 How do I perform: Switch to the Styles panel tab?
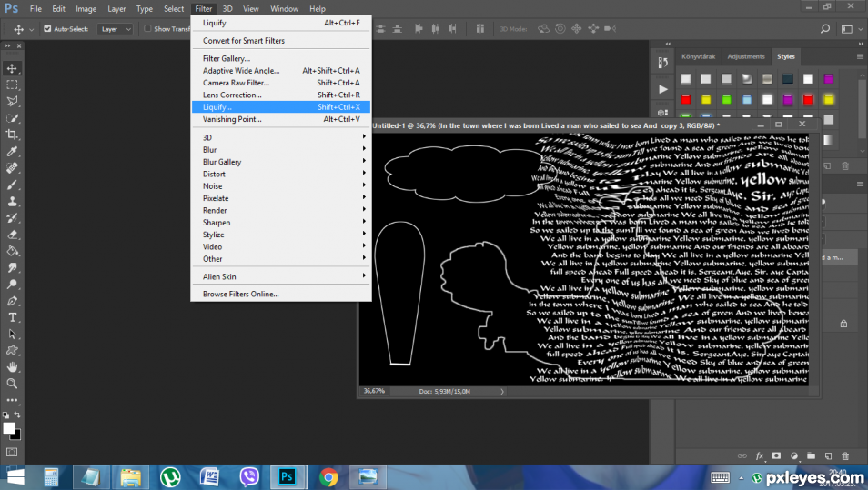(785, 56)
